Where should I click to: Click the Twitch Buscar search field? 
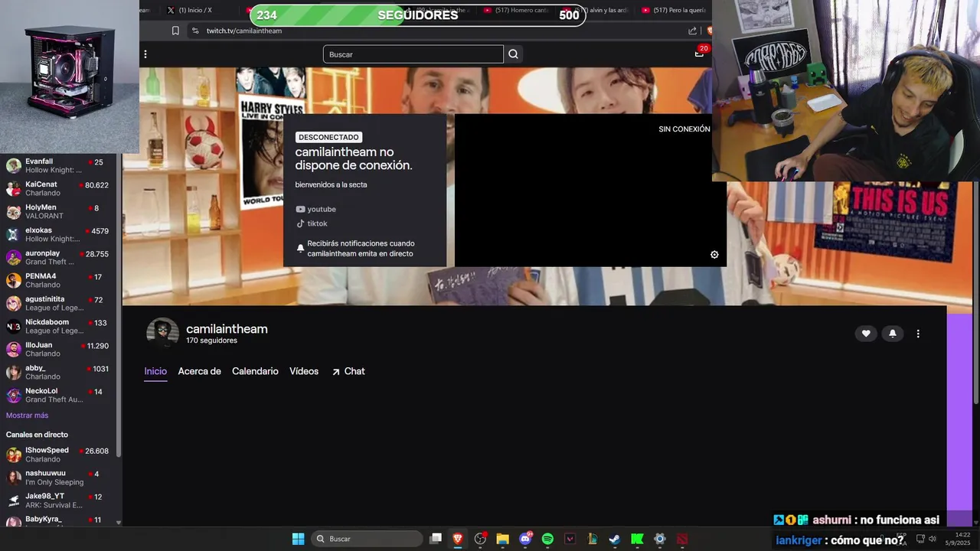point(413,54)
